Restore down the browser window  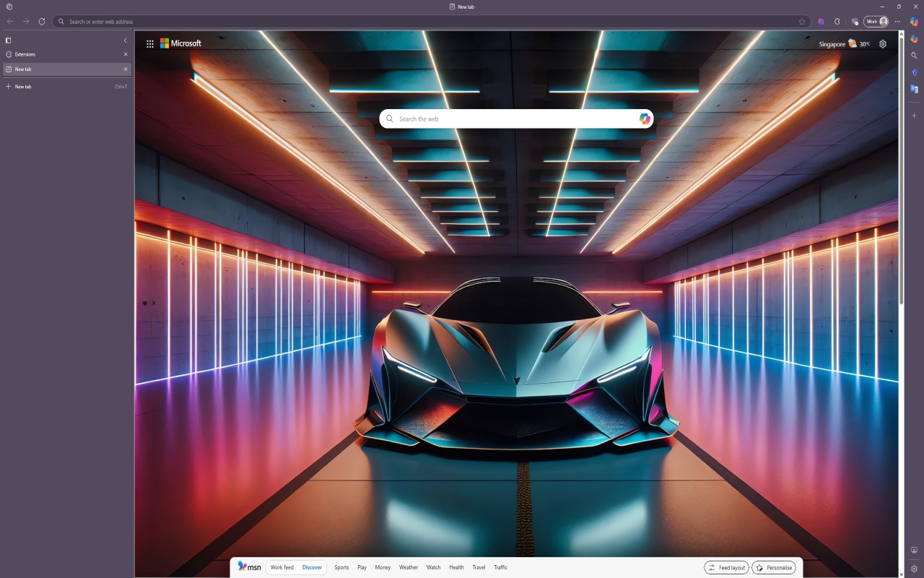(899, 7)
